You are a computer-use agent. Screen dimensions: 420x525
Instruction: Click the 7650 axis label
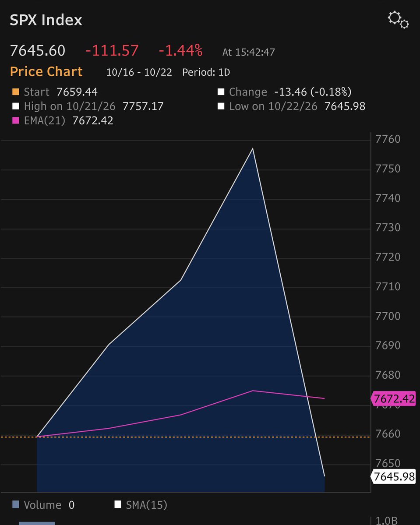(388, 463)
